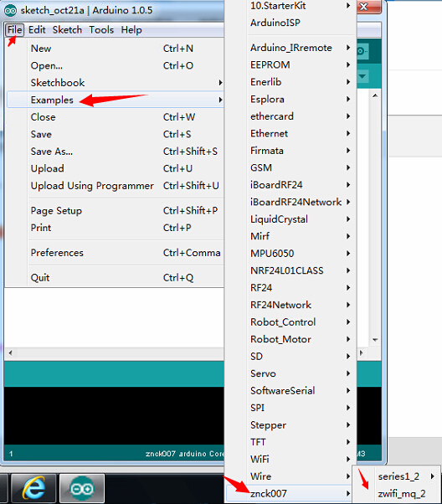Choose Close from the File menu
Screen dimensions: 442x504
click(x=115, y=117)
